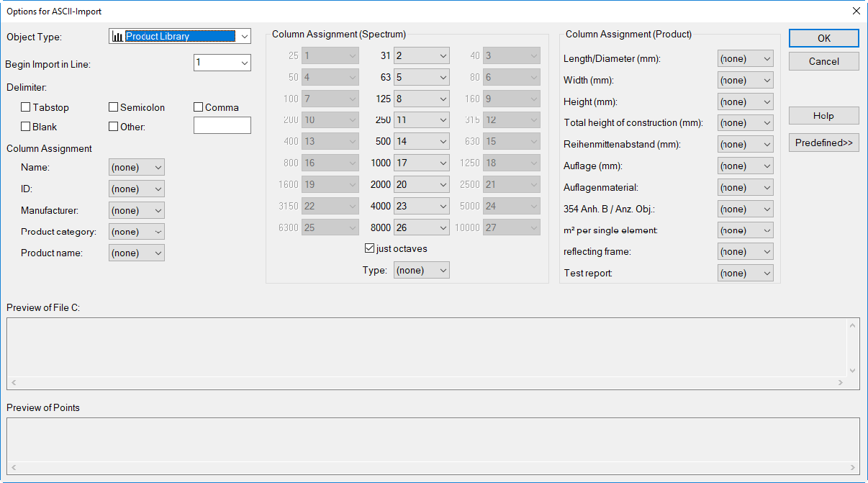Open the 125 Hz spectrum column dropdown

pos(422,99)
